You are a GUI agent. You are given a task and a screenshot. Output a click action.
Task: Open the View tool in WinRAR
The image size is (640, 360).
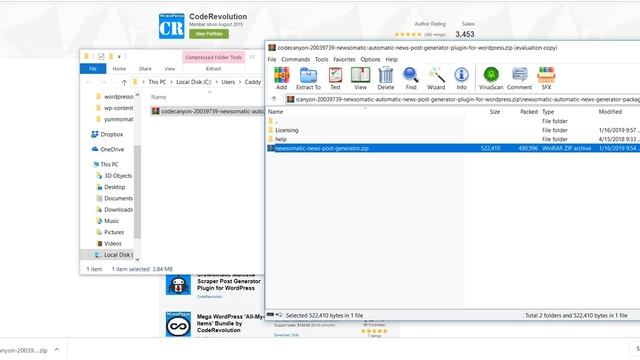[x=360, y=78]
